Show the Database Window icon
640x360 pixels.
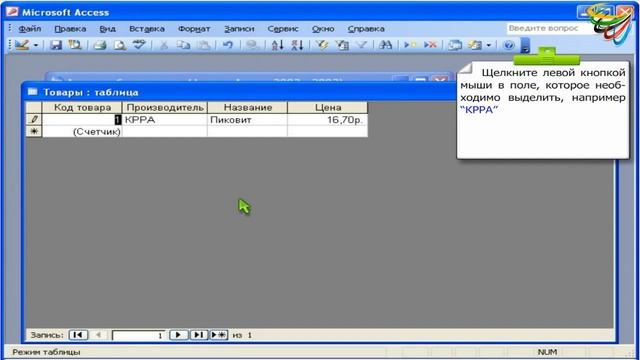pyautogui.click(x=455, y=45)
